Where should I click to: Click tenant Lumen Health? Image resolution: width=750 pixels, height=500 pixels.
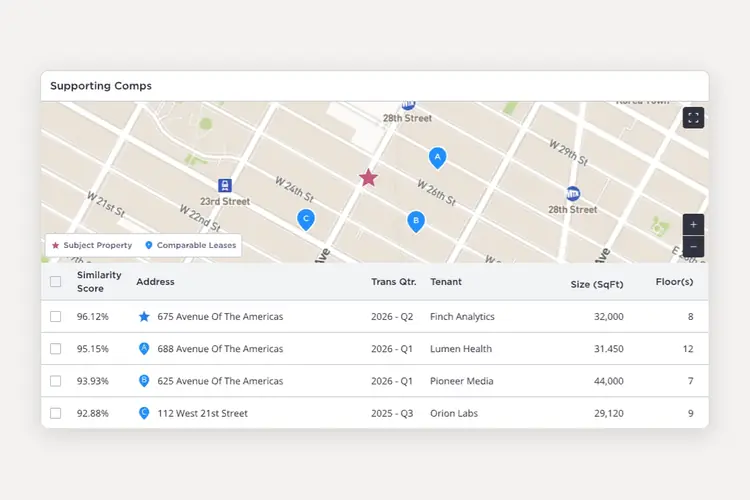point(461,349)
